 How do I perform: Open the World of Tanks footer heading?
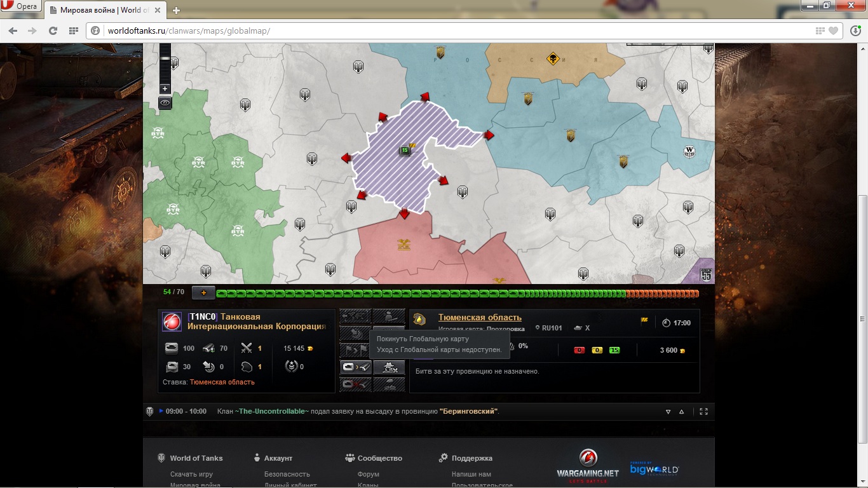(x=196, y=458)
